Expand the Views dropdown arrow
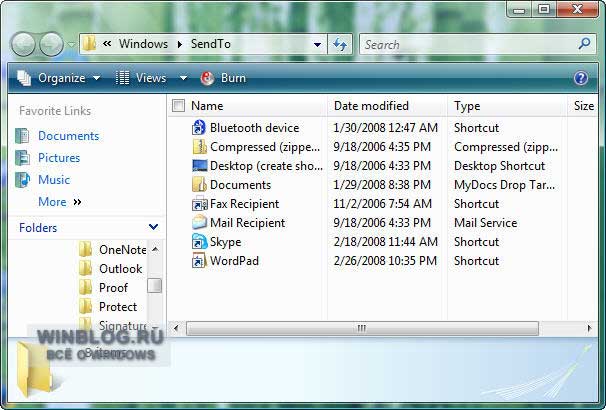The width and height of the screenshot is (606, 410). [183, 78]
